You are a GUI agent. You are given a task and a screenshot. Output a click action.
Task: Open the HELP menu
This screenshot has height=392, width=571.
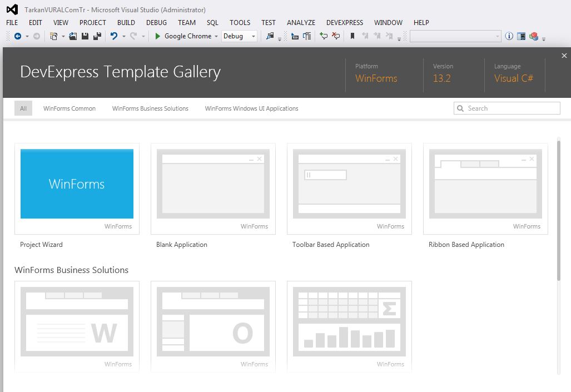(x=421, y=23)
